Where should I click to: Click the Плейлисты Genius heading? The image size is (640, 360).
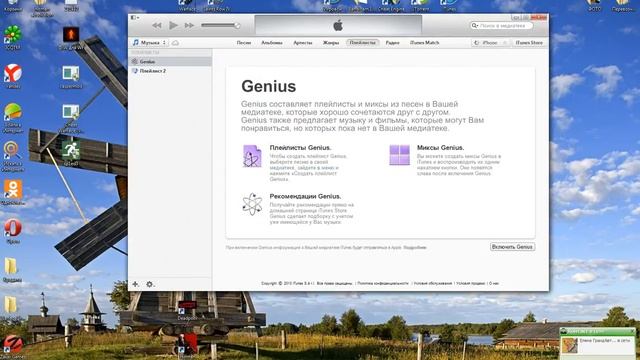tap(300, 148)
